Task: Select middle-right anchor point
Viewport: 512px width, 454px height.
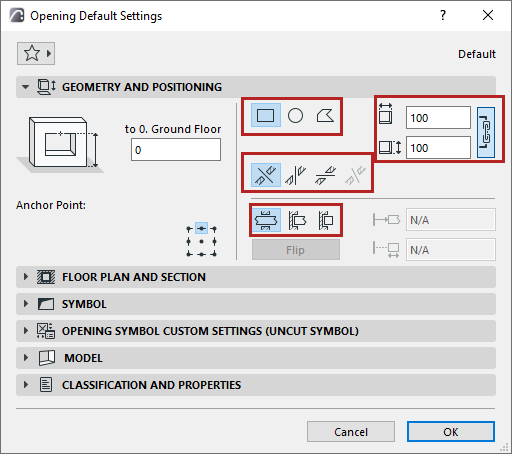Action: [214, 241]
